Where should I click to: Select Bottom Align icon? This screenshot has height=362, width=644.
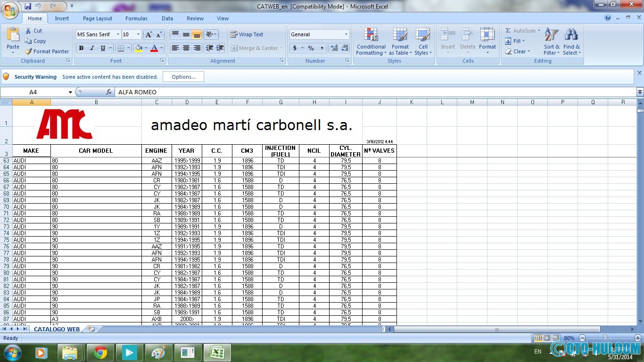pos(197,34)
